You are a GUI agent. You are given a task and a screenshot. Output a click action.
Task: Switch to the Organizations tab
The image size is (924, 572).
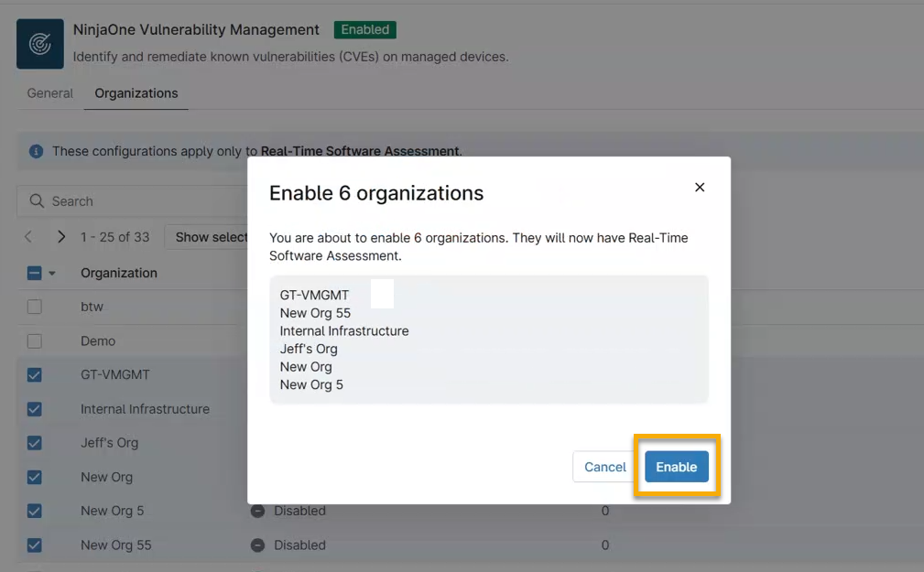pos(136,93)
